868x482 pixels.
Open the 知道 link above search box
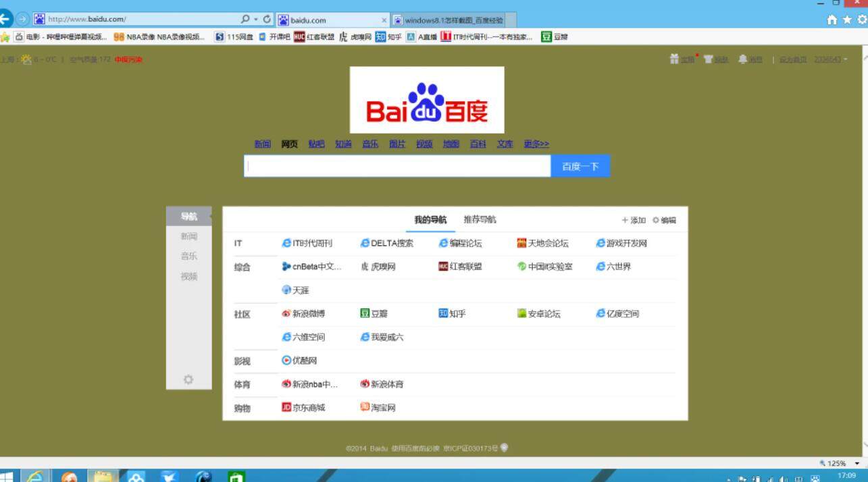[343, 144]
